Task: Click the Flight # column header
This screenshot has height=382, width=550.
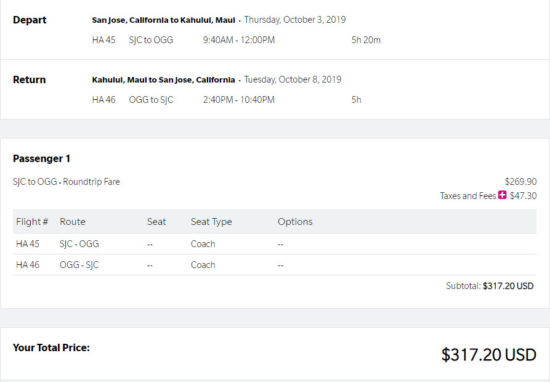Action: pos(32,222)
